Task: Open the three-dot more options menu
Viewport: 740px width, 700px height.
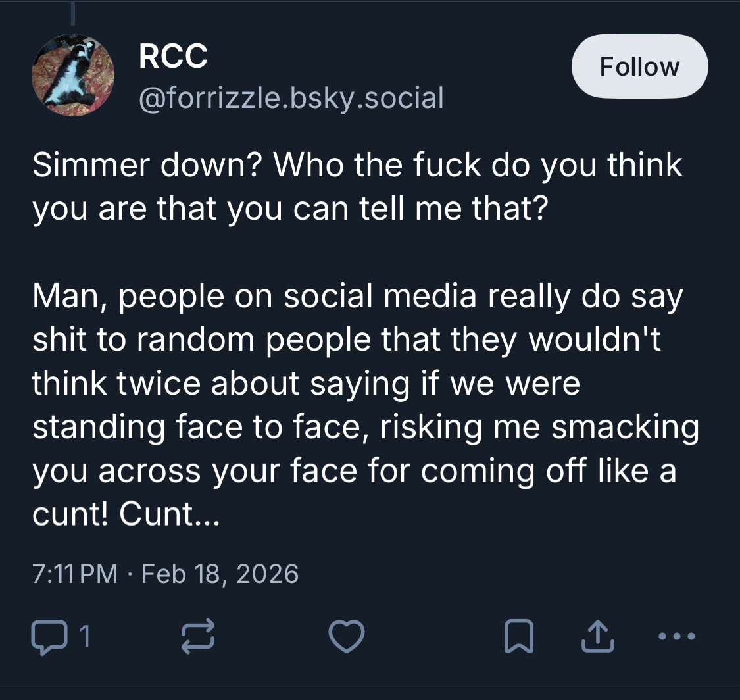Action: 676,636
